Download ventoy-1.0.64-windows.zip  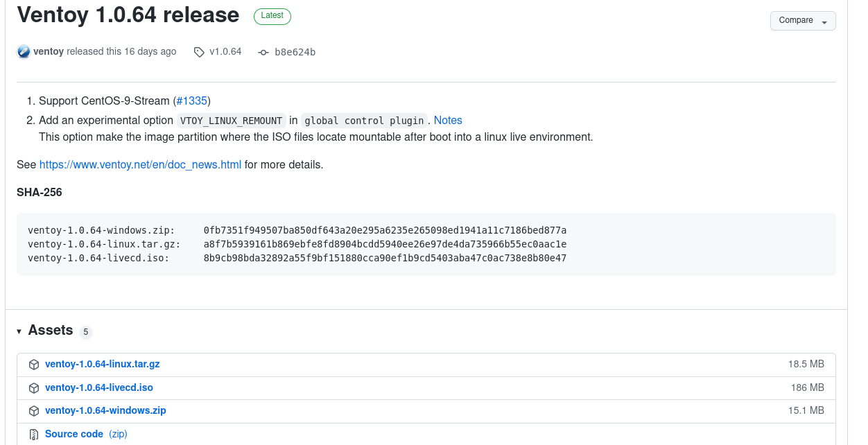[x=105, y=410]
